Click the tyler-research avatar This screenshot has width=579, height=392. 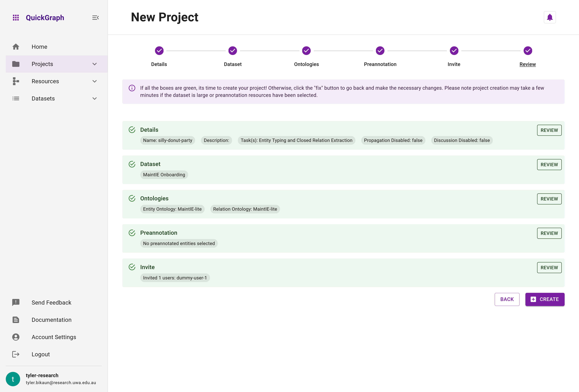[x=13, y=379]
